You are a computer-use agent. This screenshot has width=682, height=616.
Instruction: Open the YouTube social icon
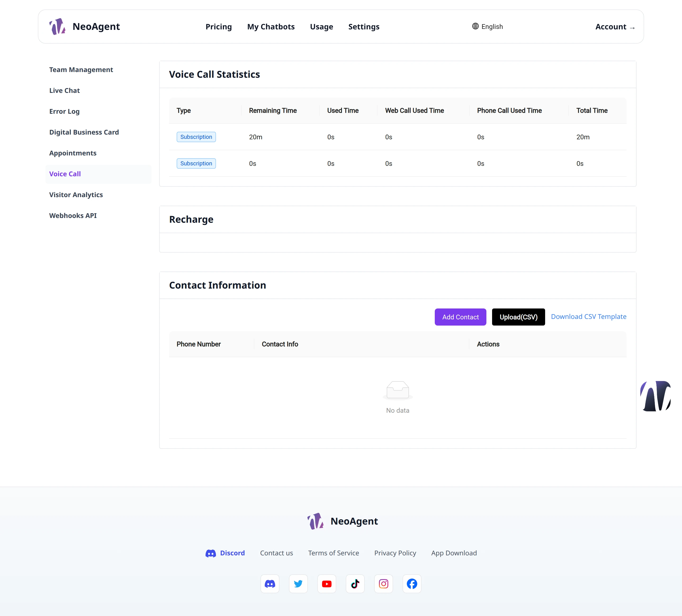[327, 584]
